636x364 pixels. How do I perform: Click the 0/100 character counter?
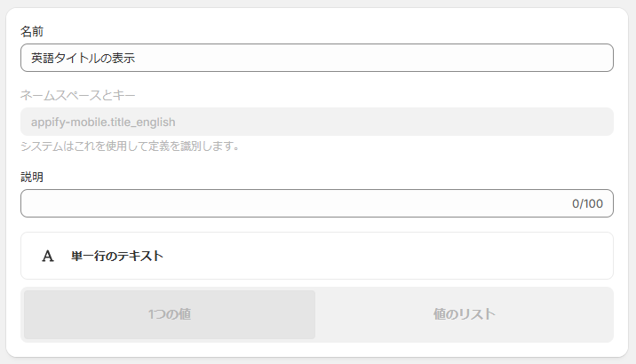pos(587,203)
